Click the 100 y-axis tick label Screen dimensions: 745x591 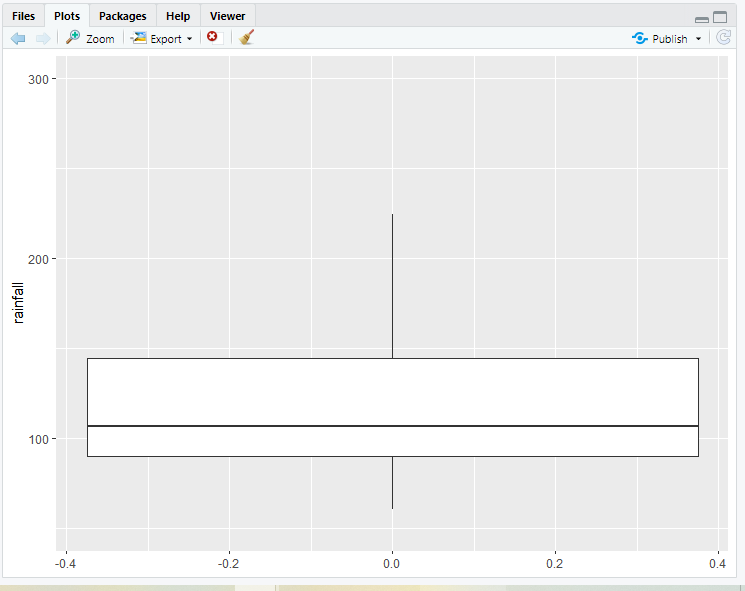[x=38, y=439]
